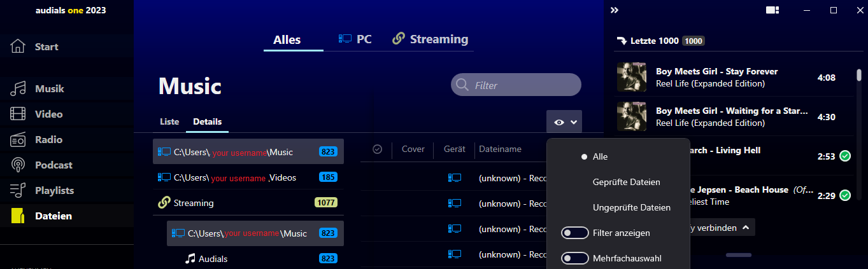Select top C:\Users Music folder row
The image size is (868, 269).
pos(248,151)
